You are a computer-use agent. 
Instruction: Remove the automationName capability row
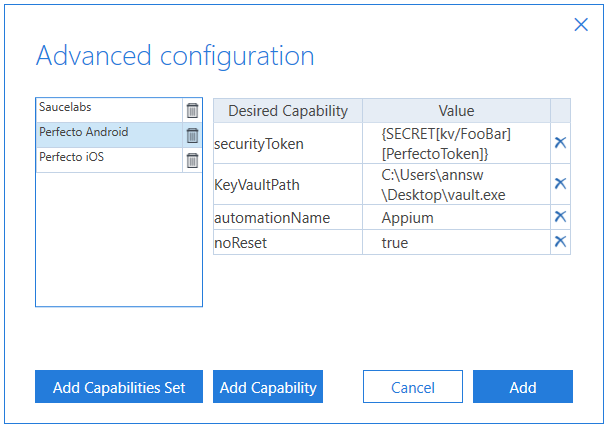tap(560, 216)
